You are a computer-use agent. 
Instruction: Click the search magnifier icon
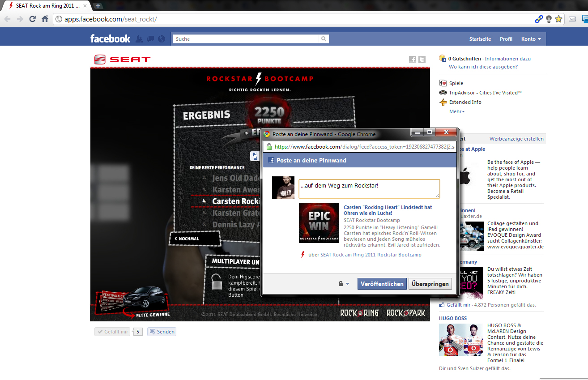point(324,39)
